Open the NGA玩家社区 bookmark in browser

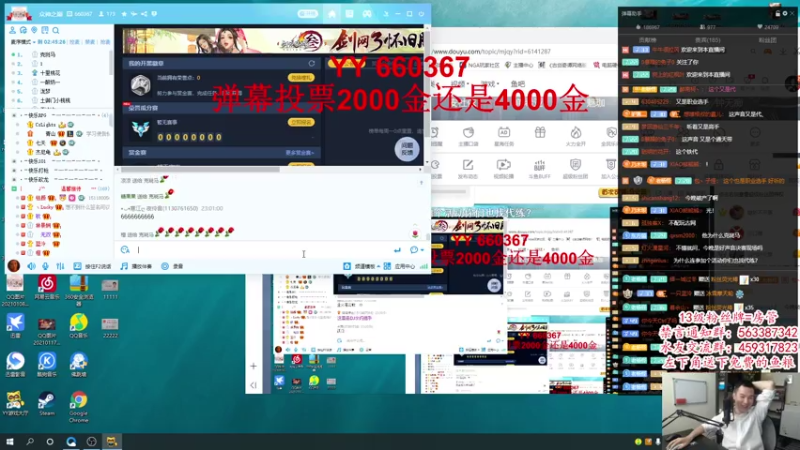(480, 65)
